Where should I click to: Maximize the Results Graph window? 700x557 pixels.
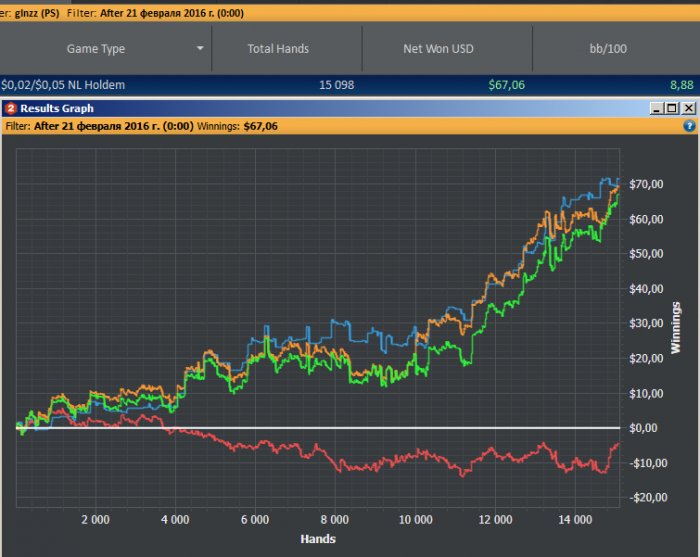pyautogui.click(x=671, y=108)
